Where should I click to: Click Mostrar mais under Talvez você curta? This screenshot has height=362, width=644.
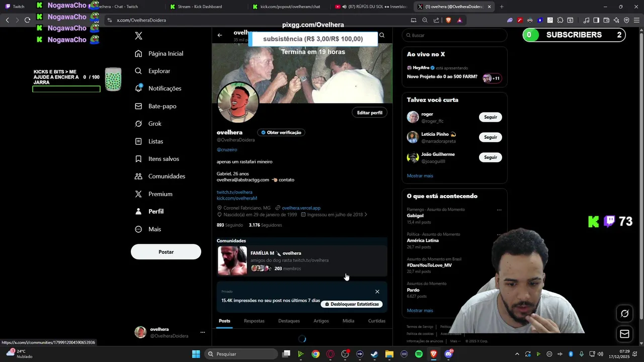click(x=420, y=176)
